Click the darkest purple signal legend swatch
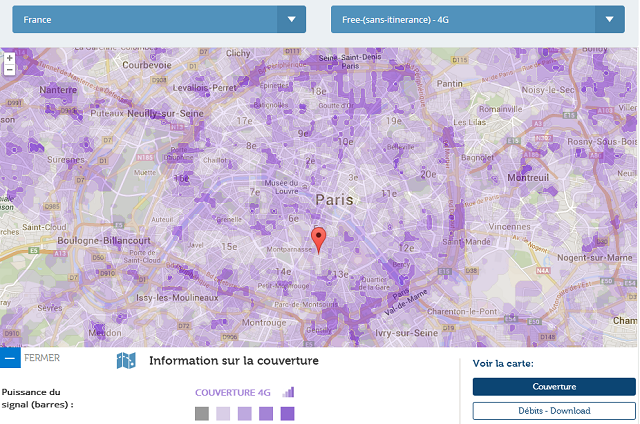 [x=287, y=413]
